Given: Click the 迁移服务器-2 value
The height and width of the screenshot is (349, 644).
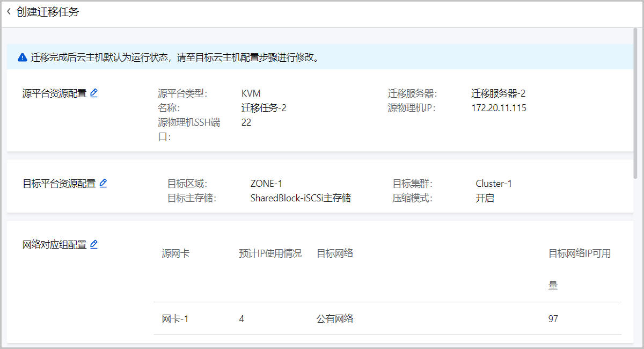Looking at the screenshot, I should click(x=498, y=93).
